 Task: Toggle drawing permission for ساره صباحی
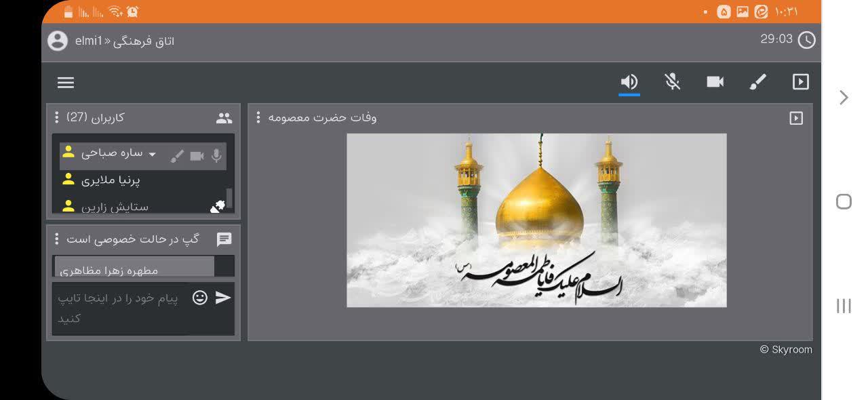coord(177,156)
